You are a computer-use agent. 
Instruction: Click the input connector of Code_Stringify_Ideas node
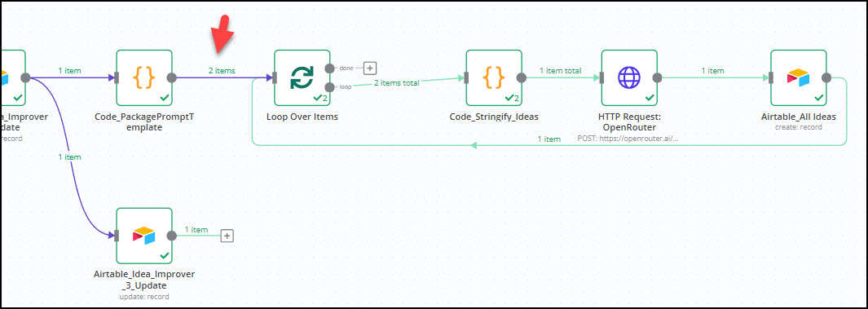tap(466, 77)
